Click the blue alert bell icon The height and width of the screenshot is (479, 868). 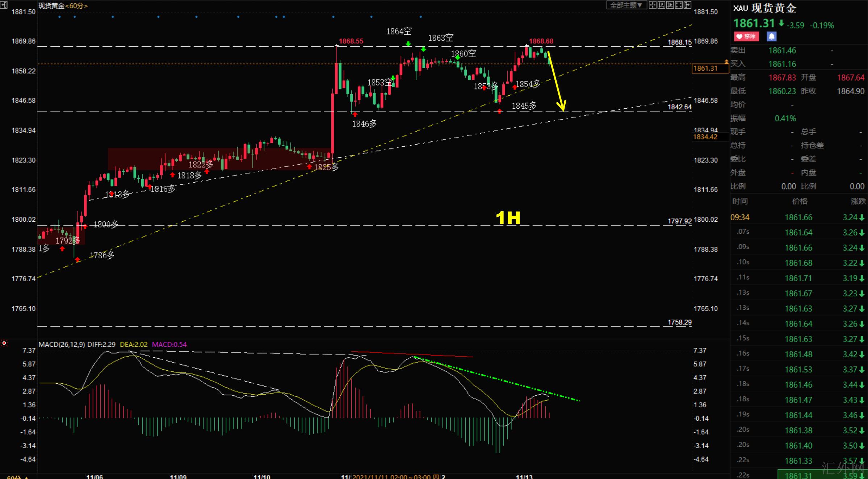pos(771,36)
